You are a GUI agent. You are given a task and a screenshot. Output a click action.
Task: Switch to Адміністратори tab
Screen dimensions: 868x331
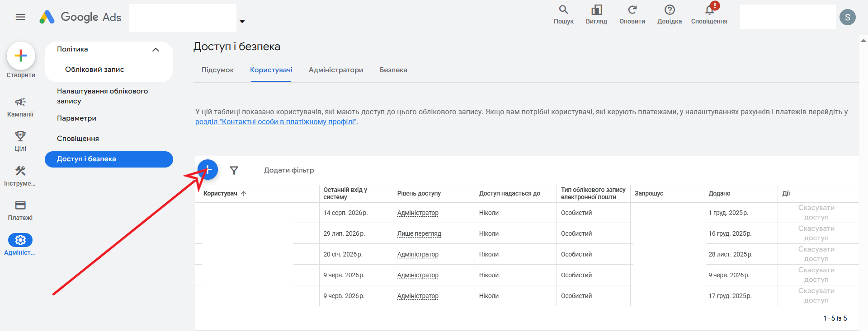(x=336, y=70)
